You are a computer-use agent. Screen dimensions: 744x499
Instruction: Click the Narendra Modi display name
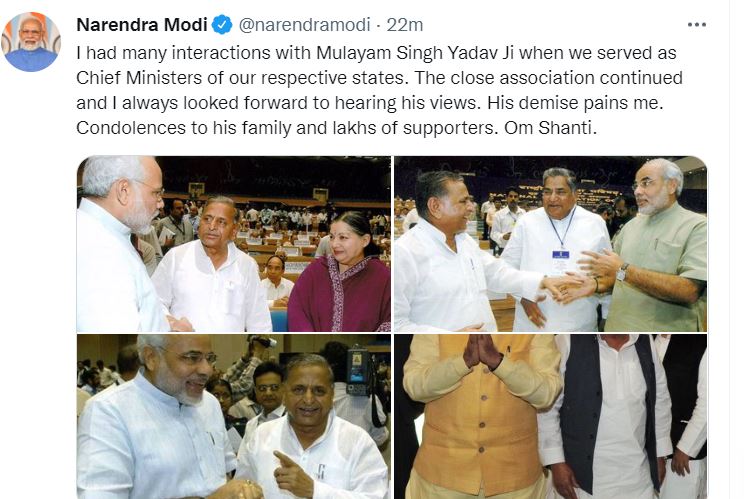(x=142, y=25)
